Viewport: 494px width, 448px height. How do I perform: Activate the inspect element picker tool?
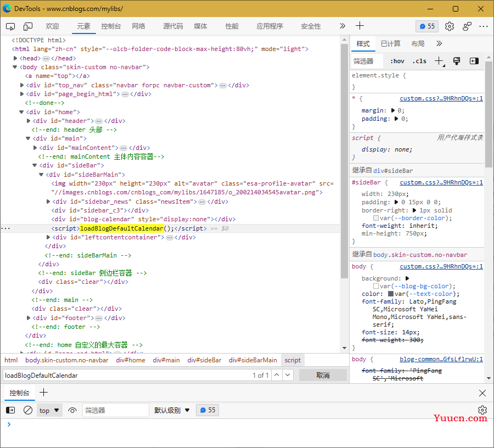(10, 26)
